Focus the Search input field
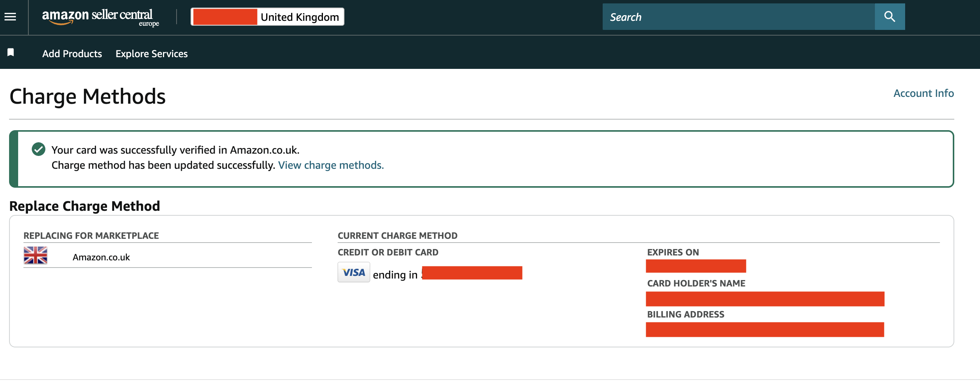 (738, 17)
